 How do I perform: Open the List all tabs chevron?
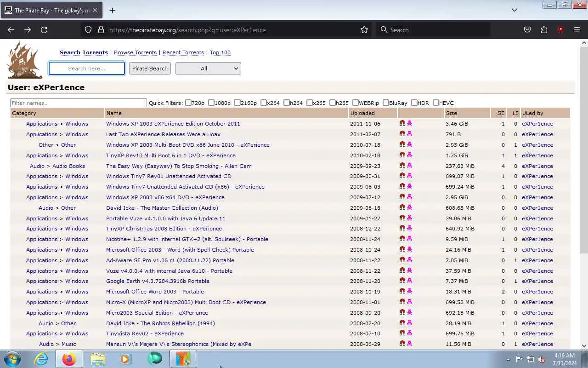tap(514, 10)
